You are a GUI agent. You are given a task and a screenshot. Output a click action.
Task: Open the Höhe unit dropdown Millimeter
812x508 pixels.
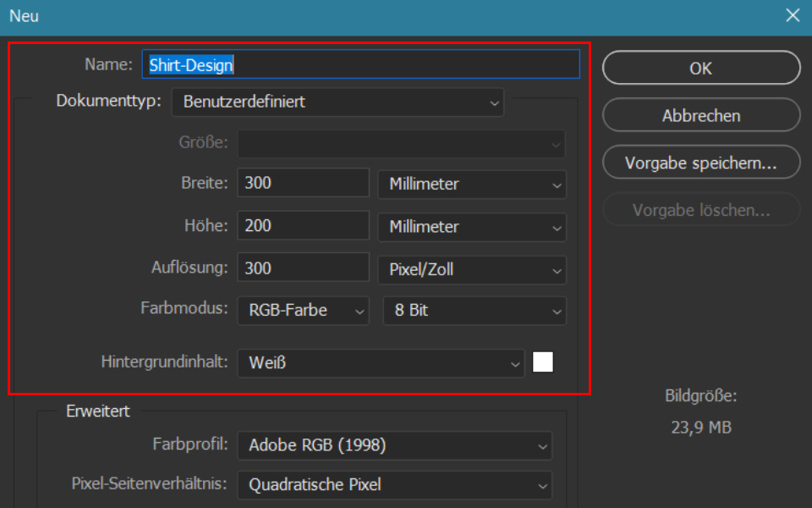[x=472, y=227]
